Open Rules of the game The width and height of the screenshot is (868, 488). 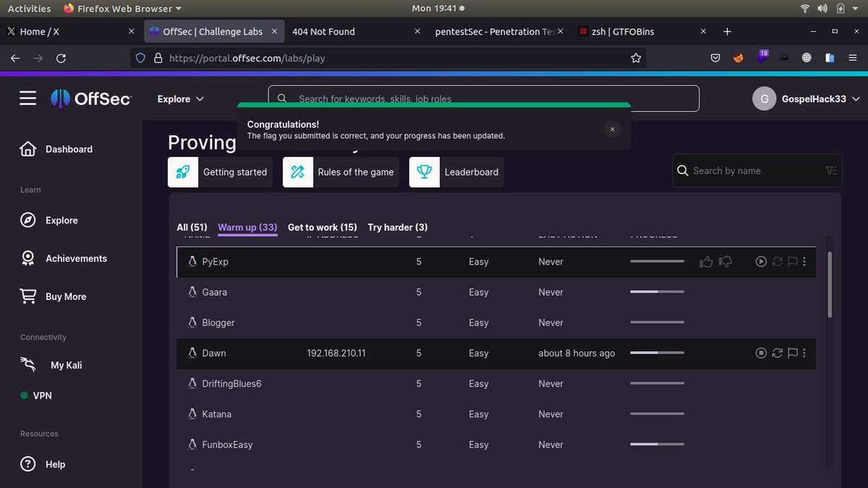pos(341,172)
